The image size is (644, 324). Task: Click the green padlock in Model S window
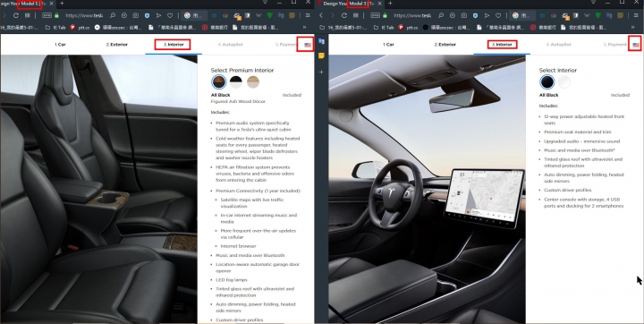pos(56,15)
